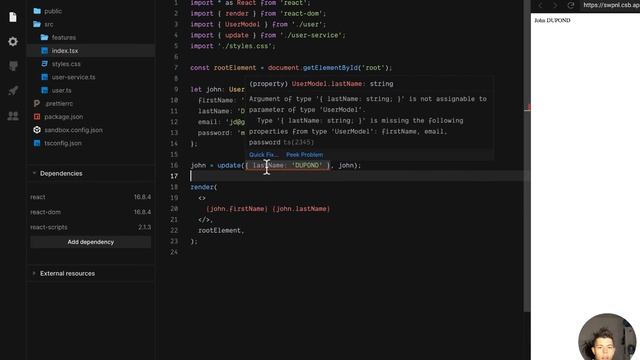The image size is (640, 360).
Task: Click {john.firstName} expression on line 20
Action: pyautogui.click(x=237, y=209)
